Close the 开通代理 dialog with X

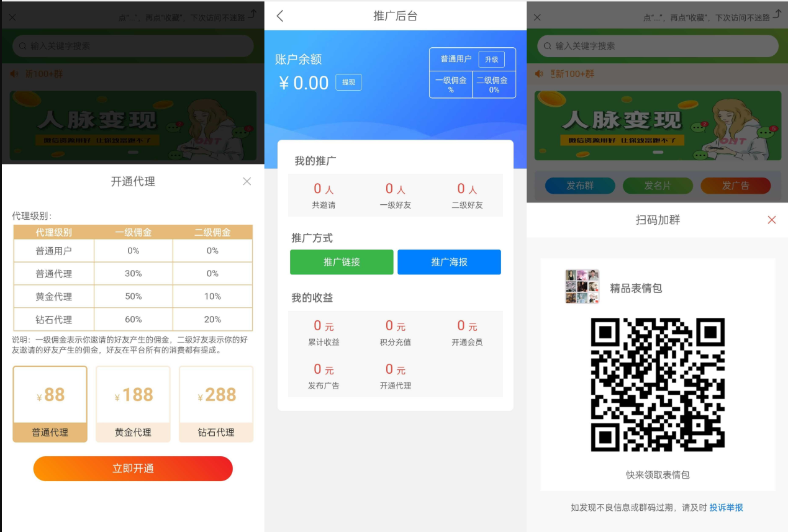tap(247, 181)
